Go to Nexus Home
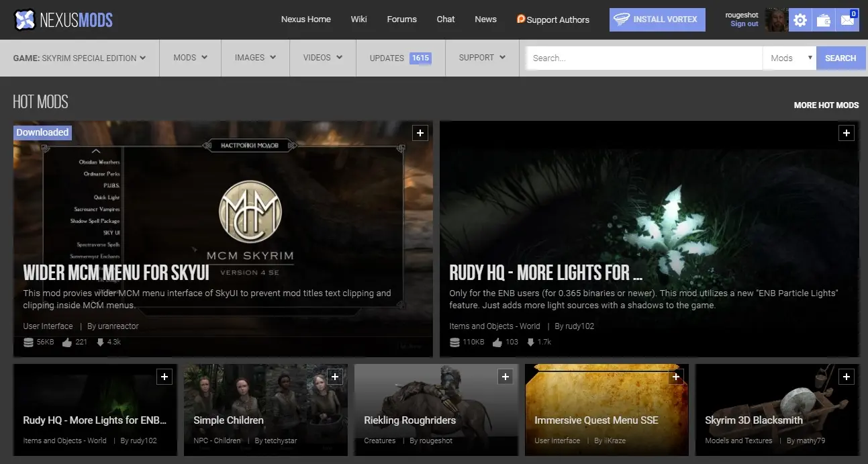The width and height of the screenshot is (868, 464). [305, 19]
